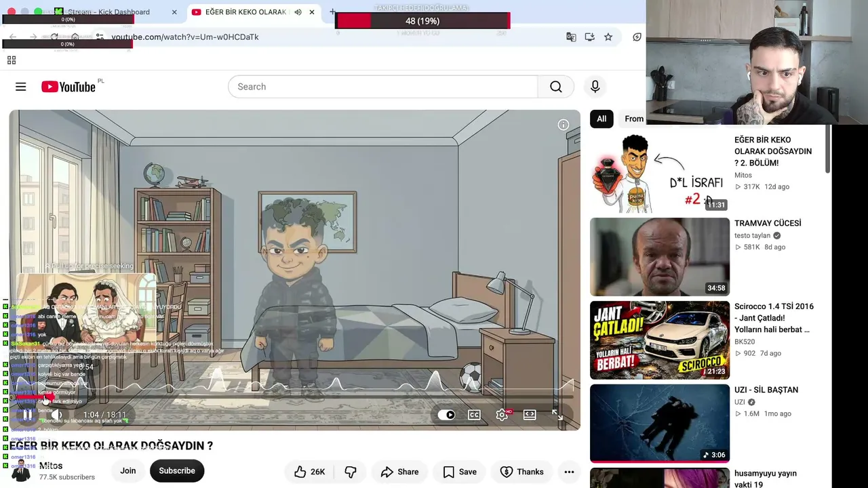Open the TRAMVAY CÜCESİ thumbnail

coord(660,257)
